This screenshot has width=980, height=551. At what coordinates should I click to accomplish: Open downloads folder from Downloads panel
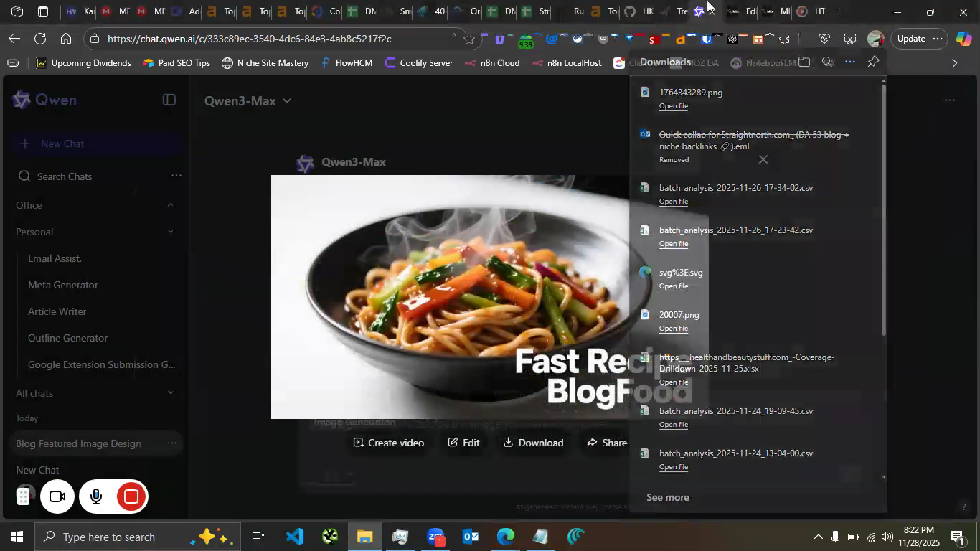tap(804, 62)
